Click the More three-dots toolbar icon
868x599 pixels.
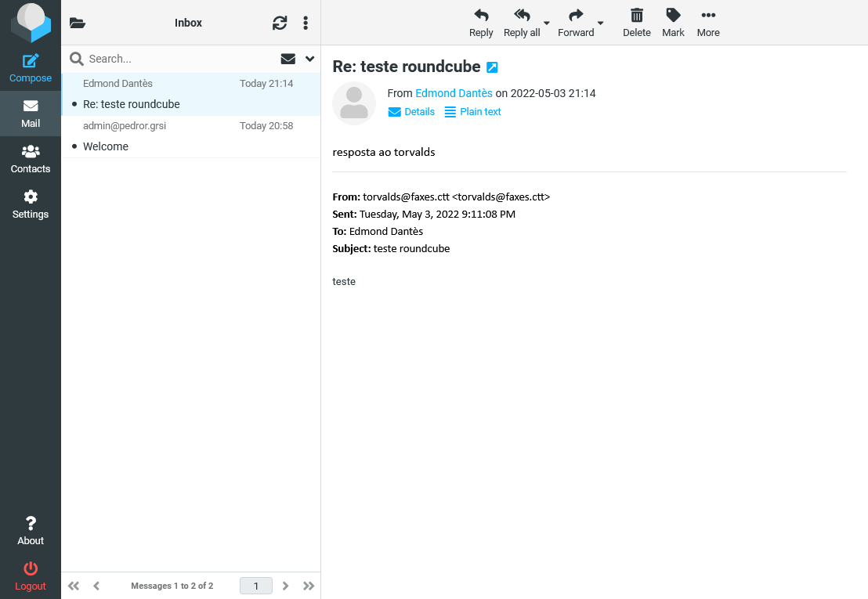(708, 16)
